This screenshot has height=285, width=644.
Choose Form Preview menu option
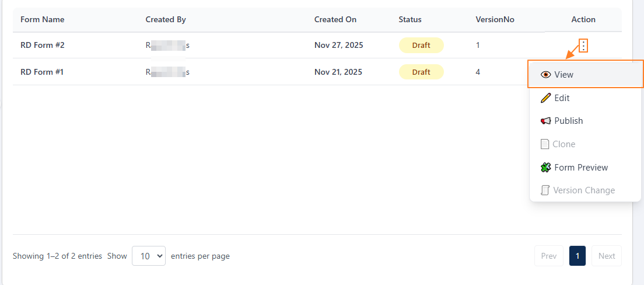click(x=581, y=168)
